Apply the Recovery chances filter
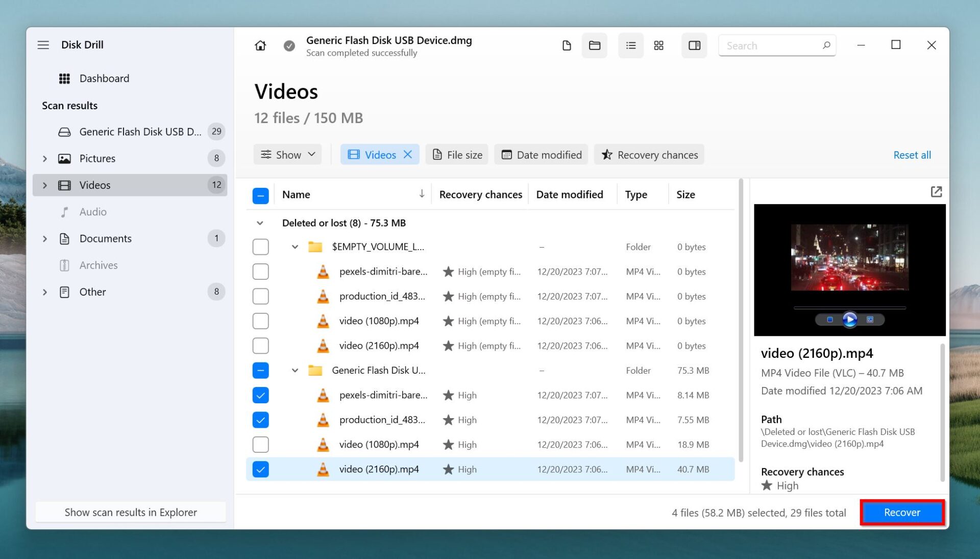The width and height of the screenshot is (980, 559). pyautogui.click(x=649, y=154)
